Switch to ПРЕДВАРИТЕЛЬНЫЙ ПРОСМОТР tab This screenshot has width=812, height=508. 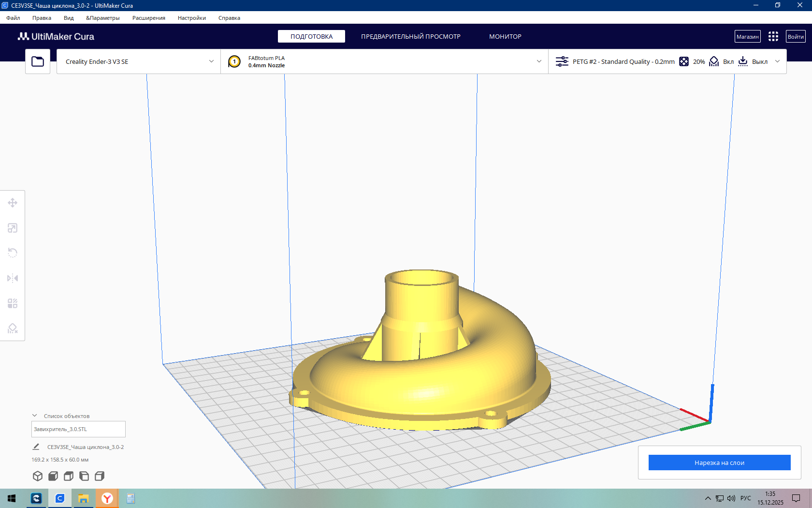pyautogui.click(x=411, y=36)
